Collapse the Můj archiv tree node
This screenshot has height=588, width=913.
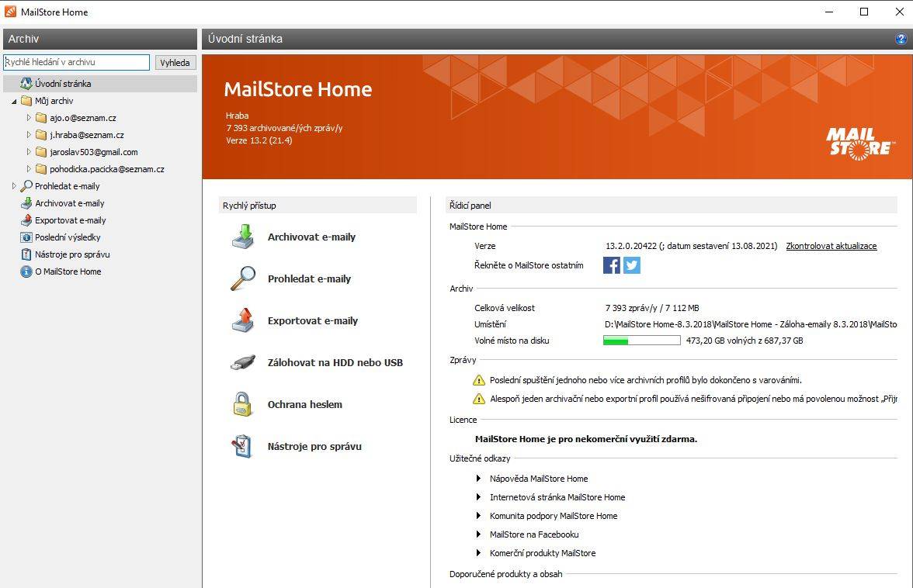click(x=14, y=101)
